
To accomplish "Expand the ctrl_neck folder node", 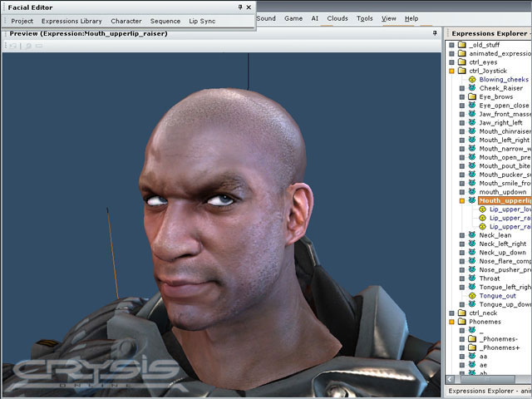I will click(451, 313).
